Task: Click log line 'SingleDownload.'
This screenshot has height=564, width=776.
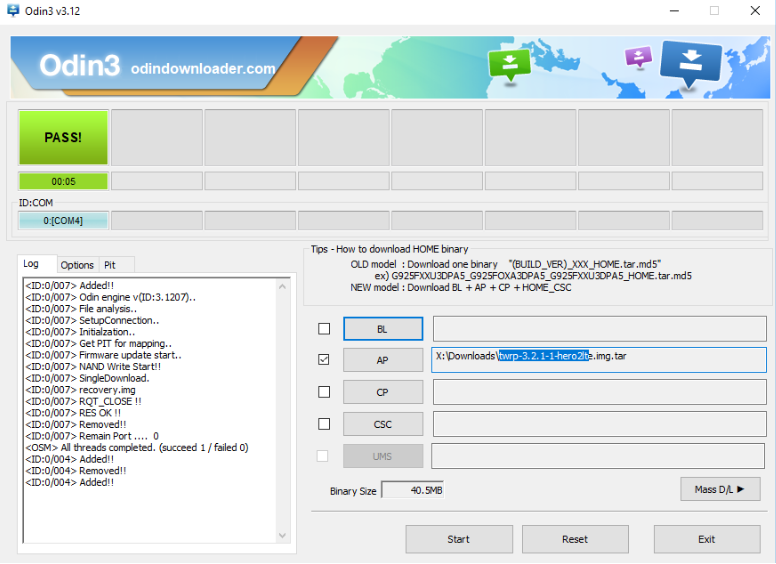Action: [87, 378]
